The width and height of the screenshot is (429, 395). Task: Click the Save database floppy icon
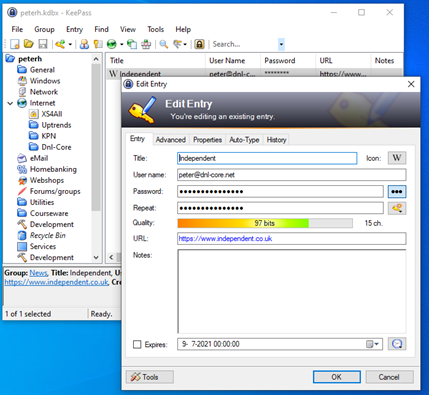tap(43, 44)
